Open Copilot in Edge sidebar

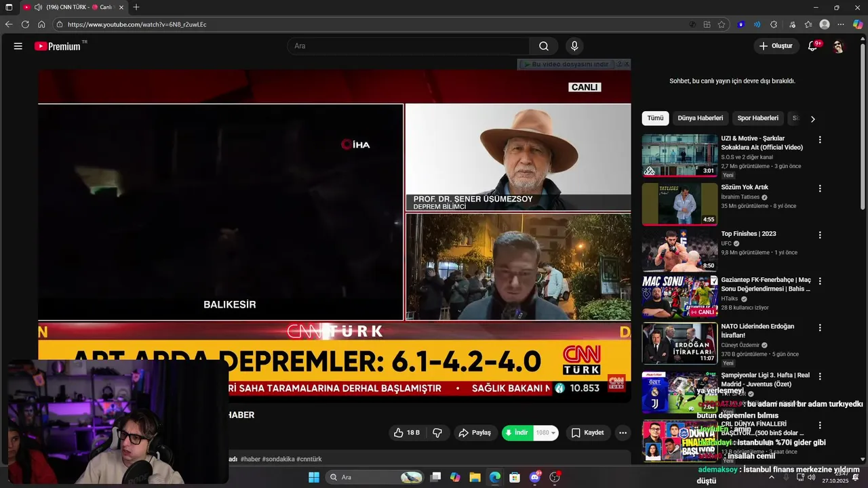tap(858, 24)
